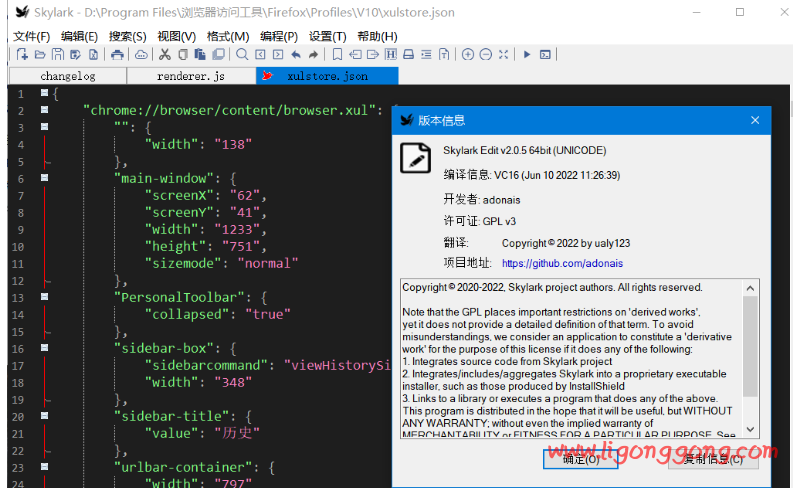Switch to the changelog tab
This screenshot has width=793, height=488.
point(68,76)
